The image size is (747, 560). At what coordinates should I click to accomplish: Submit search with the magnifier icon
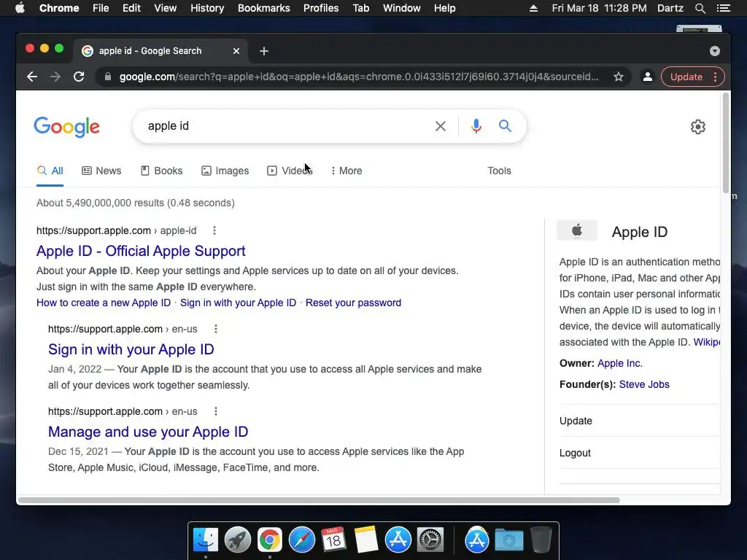tap(505, 125)
